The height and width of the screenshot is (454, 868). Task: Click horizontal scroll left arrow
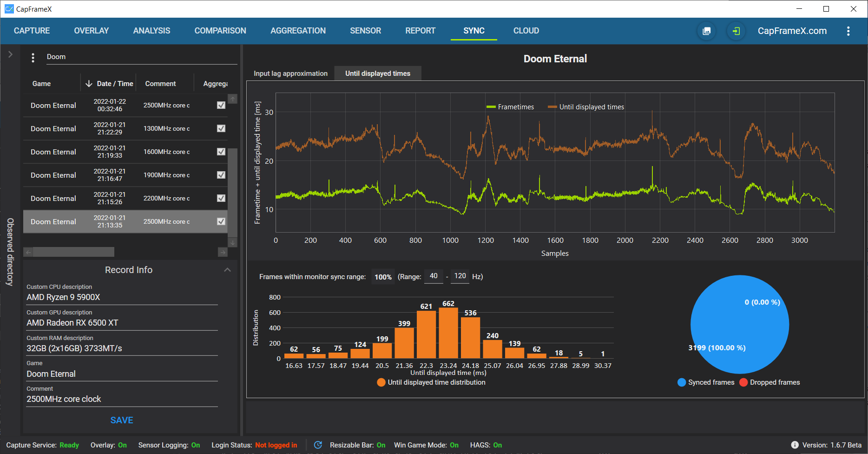pos(28,252)
